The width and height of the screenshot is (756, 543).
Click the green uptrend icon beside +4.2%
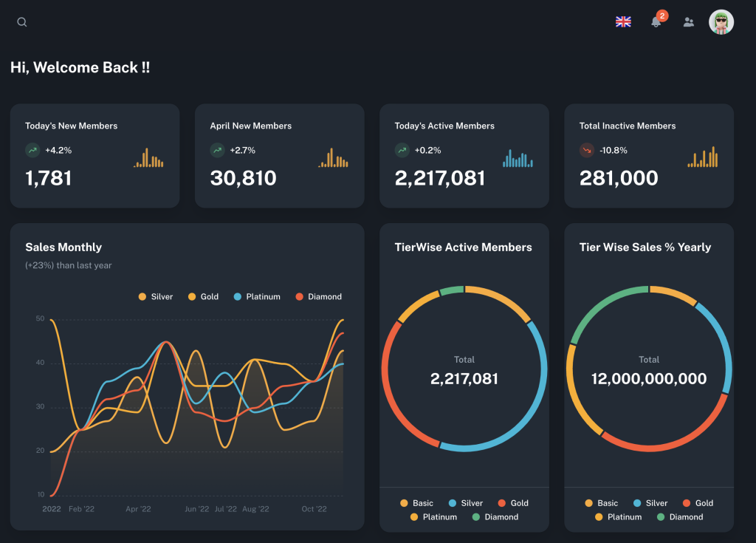(x=32, y=150)
